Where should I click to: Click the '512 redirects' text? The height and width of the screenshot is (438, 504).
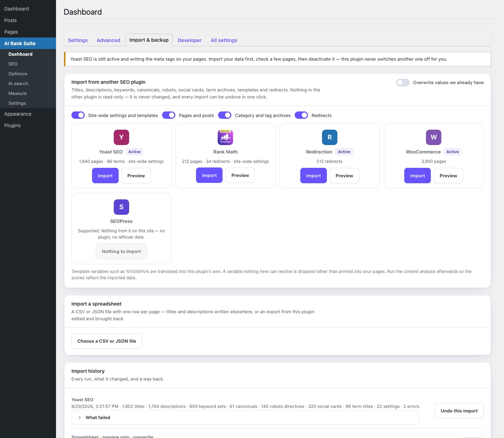click(x=330, y=162)
